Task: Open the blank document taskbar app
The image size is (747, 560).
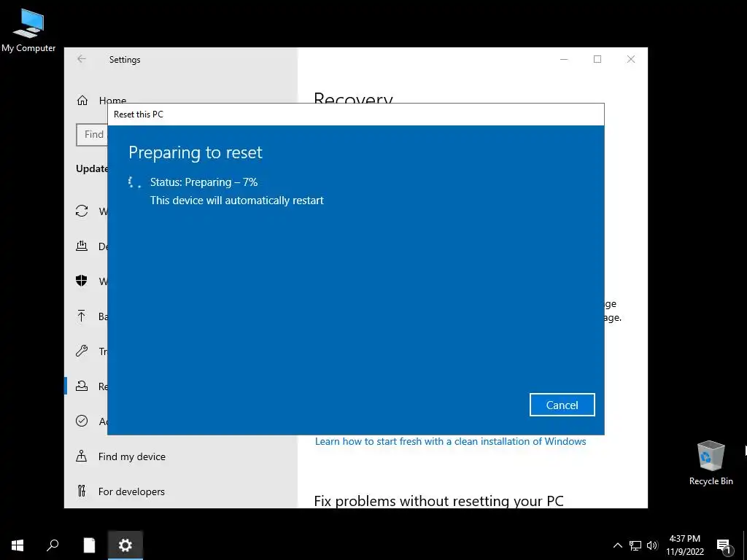Action: (89, 545)
